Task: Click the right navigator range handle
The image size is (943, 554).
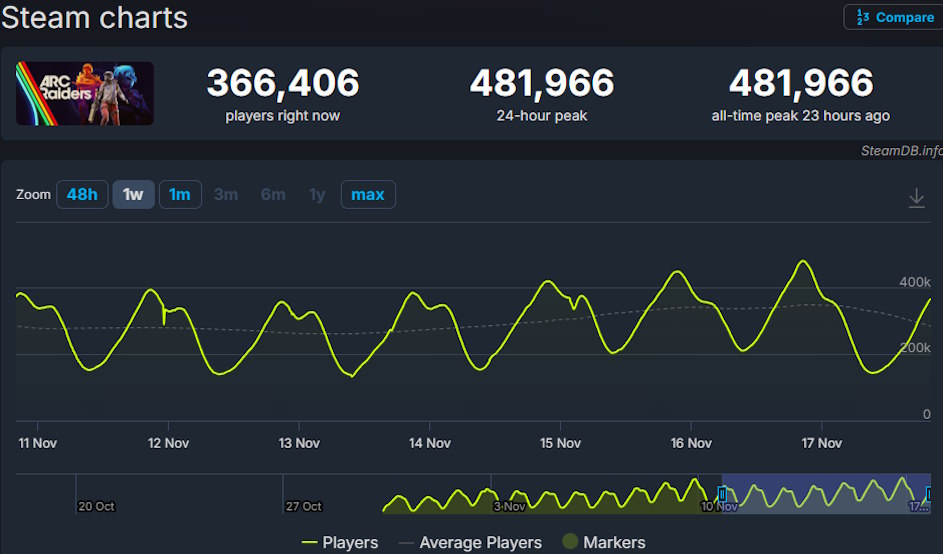Action: pos(929,494)
